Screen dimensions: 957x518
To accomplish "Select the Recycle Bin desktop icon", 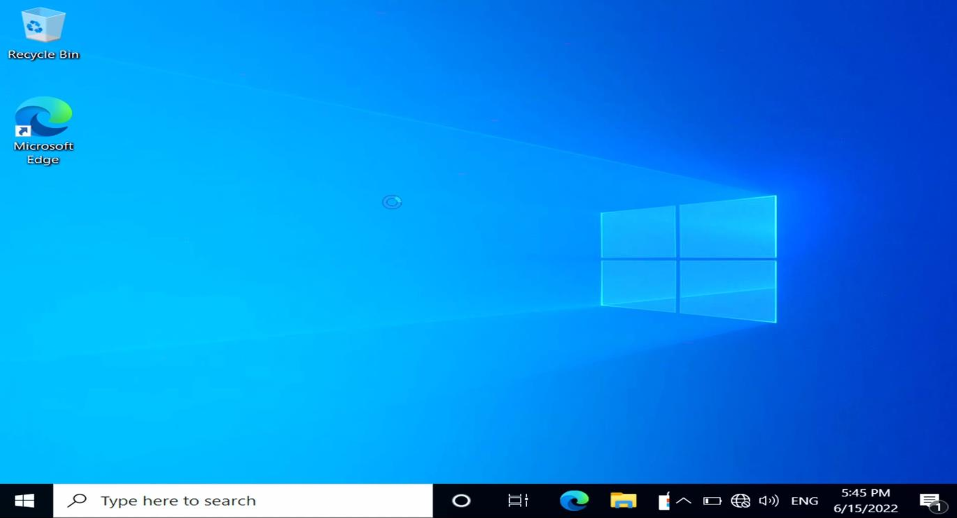I will (43, 34).
